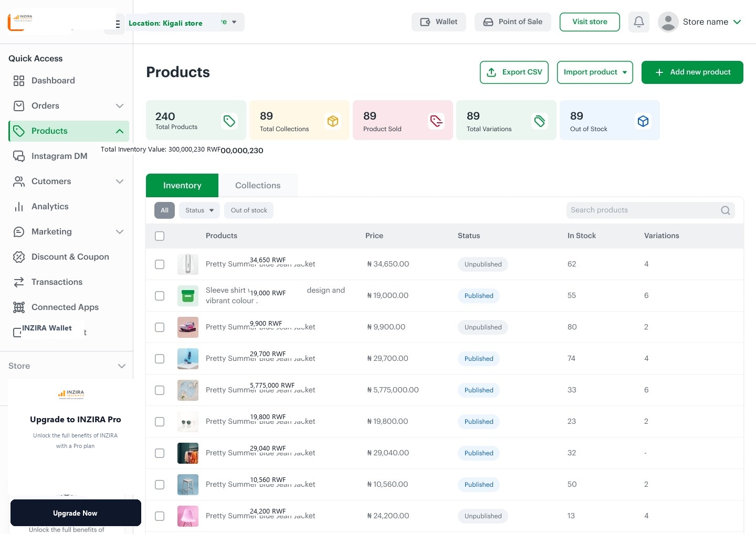Click Add new product button

pos(692,72)
